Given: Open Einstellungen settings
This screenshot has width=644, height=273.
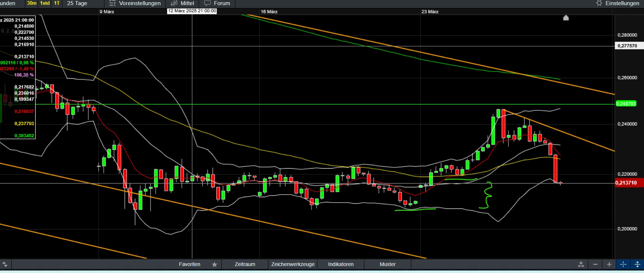Looking at the screenshot, I should click(622, 3).
